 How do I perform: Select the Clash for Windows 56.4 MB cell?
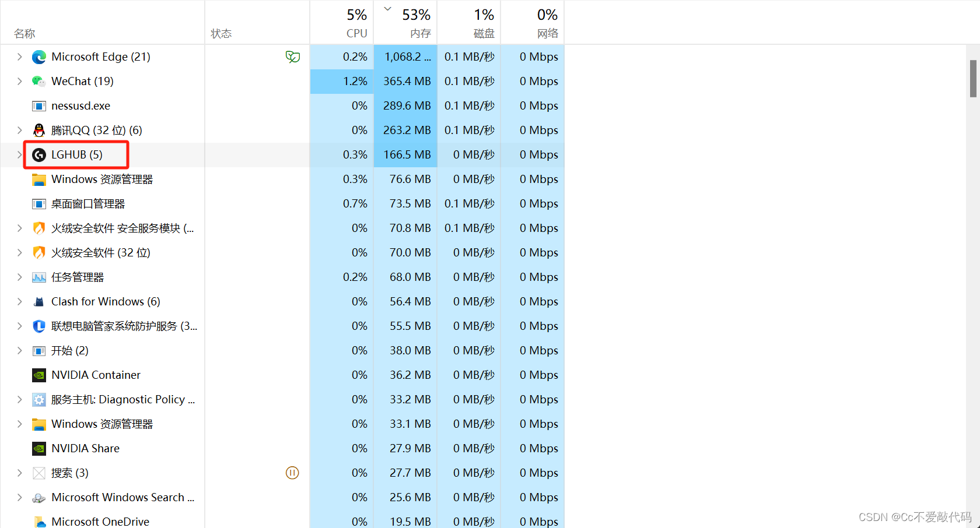pos(405,302)
